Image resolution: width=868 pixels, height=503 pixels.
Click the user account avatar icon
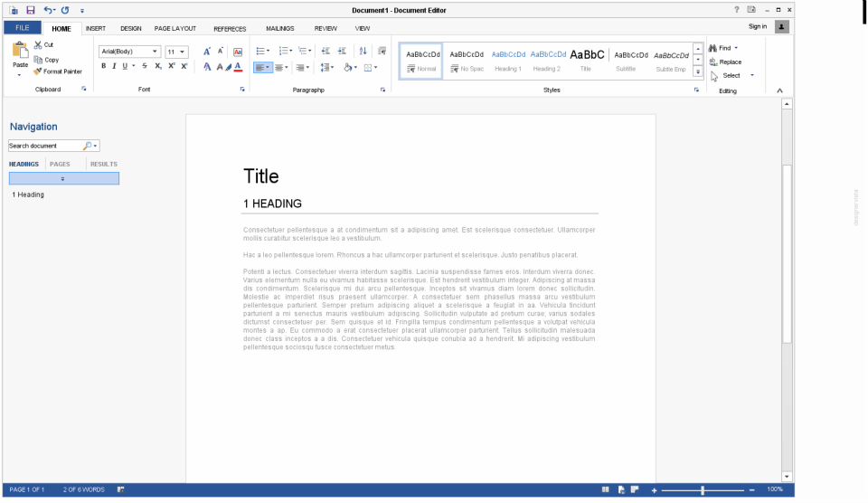(781, 26)
